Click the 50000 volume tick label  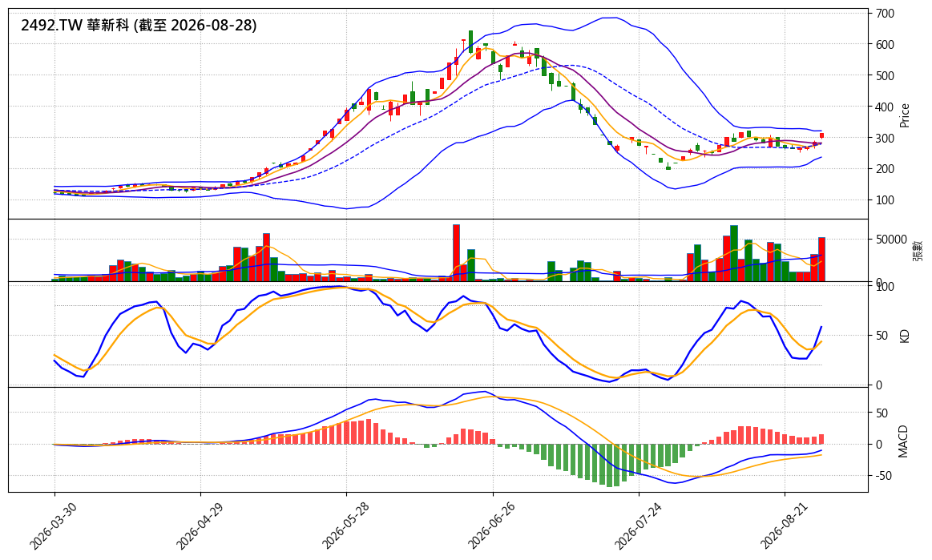coord(890,240)
